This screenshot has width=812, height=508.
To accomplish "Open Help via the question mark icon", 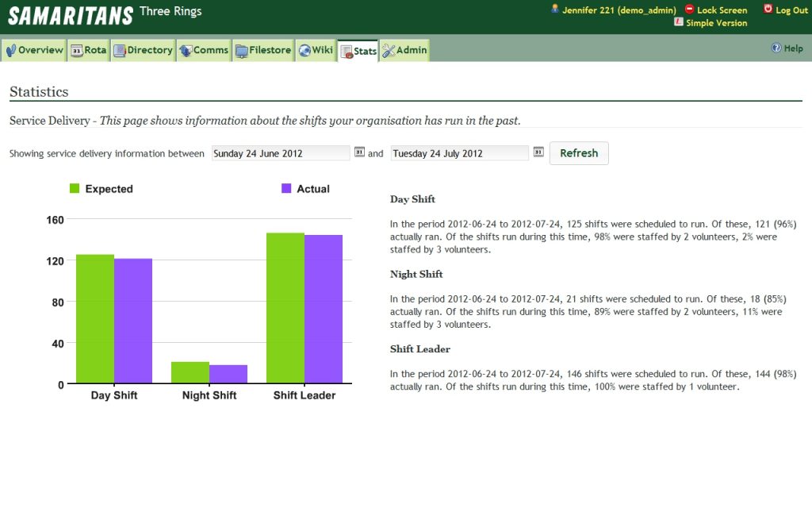I will (776, 48).
